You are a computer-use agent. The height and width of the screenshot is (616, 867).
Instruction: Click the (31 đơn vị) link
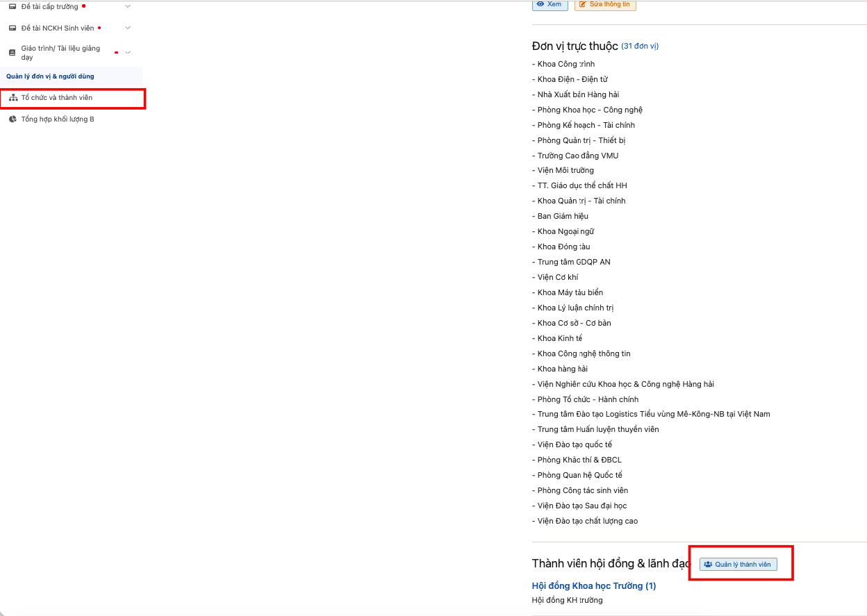[x=640, y=47]
